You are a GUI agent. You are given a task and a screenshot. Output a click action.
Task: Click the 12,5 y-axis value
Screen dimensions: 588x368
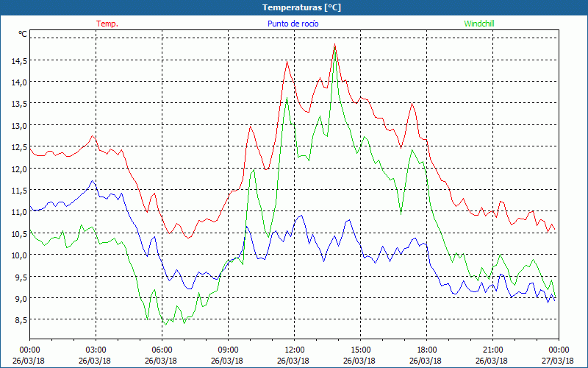point(20,147)
